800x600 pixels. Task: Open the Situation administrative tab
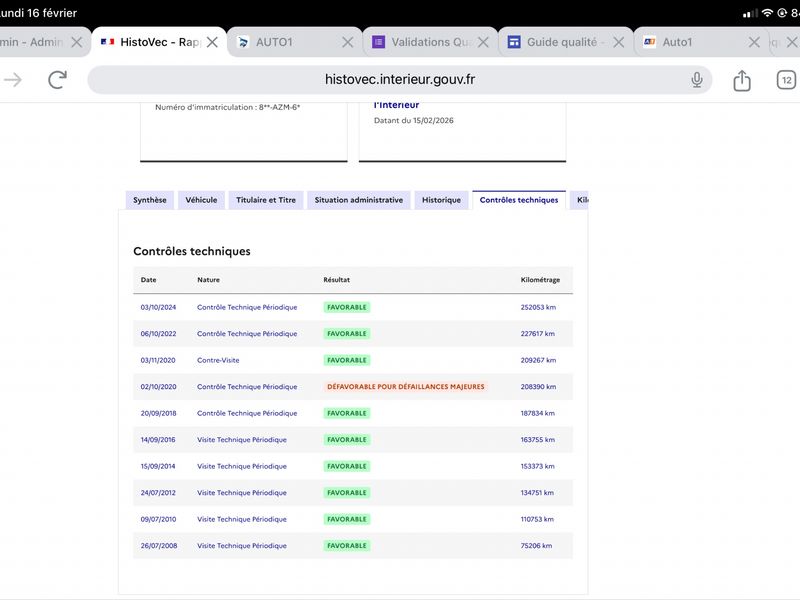pyautogui.click(x=358, y=200)
